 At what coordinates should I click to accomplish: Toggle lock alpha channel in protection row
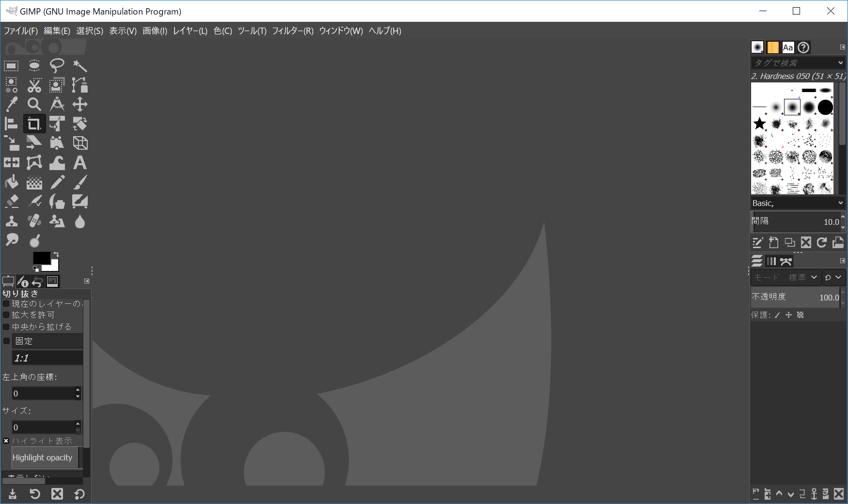point(801,315)
